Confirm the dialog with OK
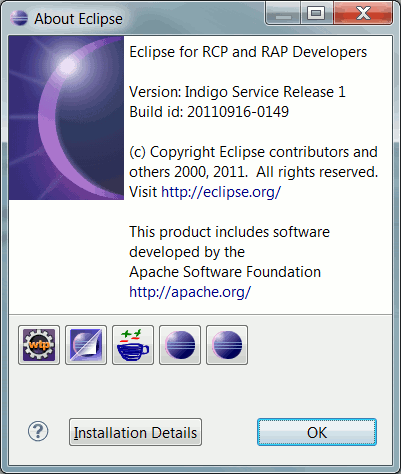The width and height of the screenshot is (401, 474). 317,432
